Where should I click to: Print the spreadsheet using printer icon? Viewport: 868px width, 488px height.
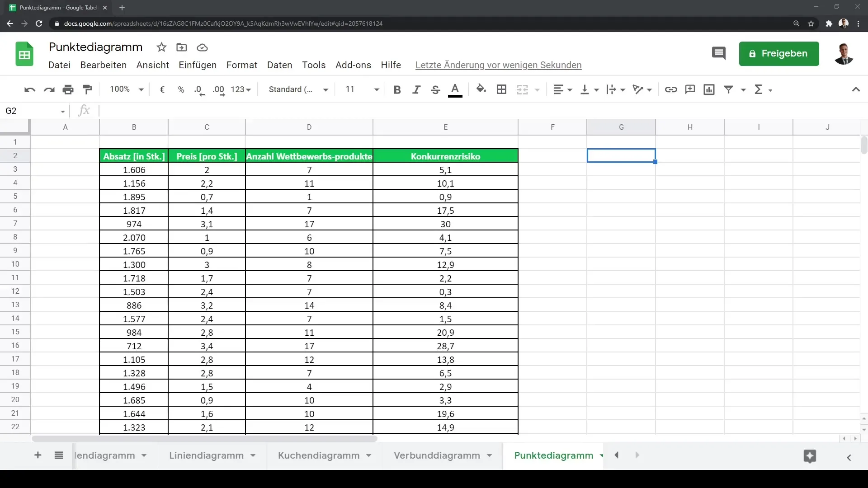tap(68, 89)
